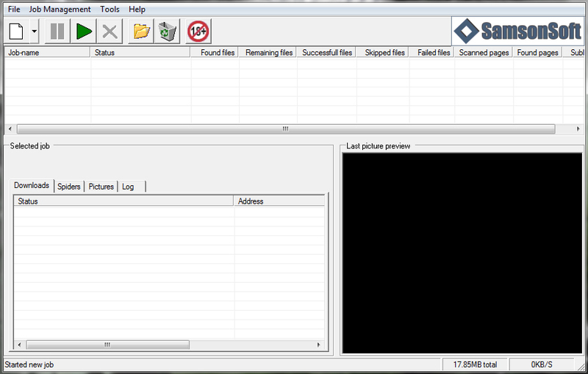Pause the job with the pause button

[x=57, y=32]
